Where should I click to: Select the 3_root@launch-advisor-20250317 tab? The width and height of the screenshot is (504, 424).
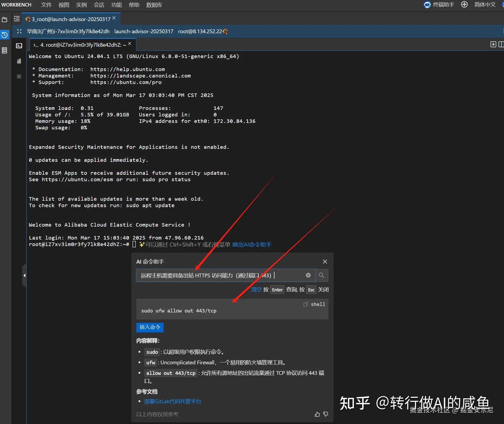click(x=71, y=19)
